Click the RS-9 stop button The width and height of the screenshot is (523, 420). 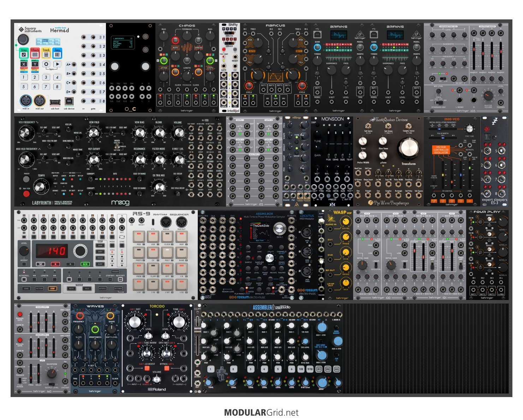click(70, 264)
